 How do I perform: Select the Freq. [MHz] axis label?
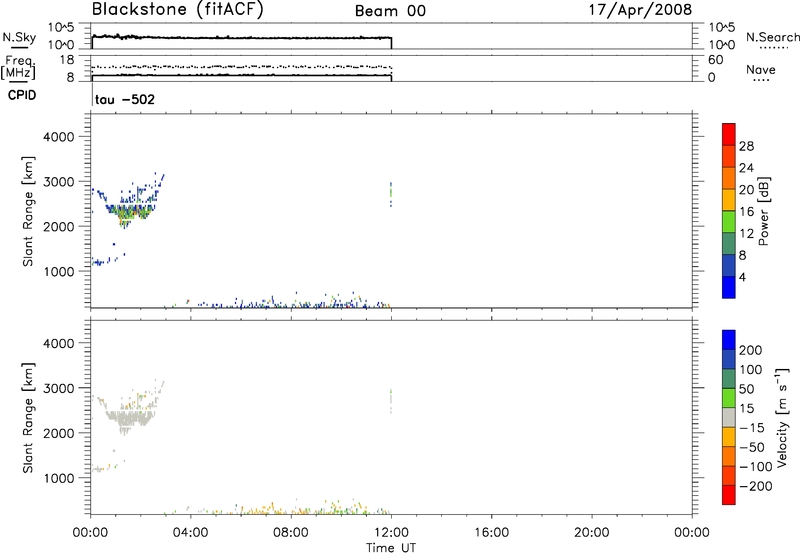pyautogui.click(x=18, y=68)
